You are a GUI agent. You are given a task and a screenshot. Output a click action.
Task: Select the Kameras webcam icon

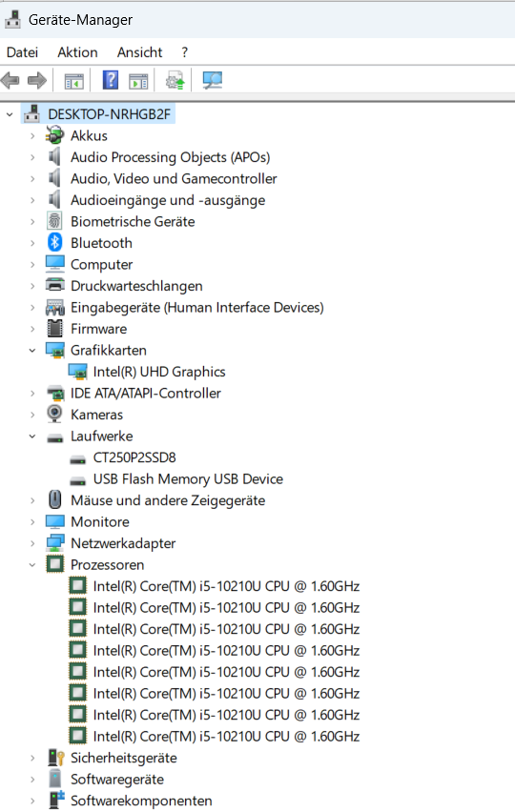(54, 414)
